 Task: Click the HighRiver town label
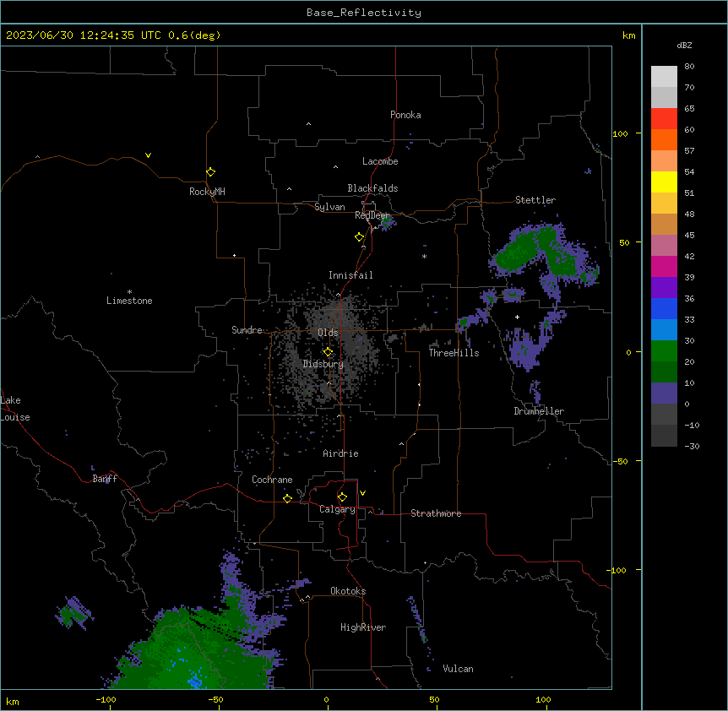click(363, 627)
